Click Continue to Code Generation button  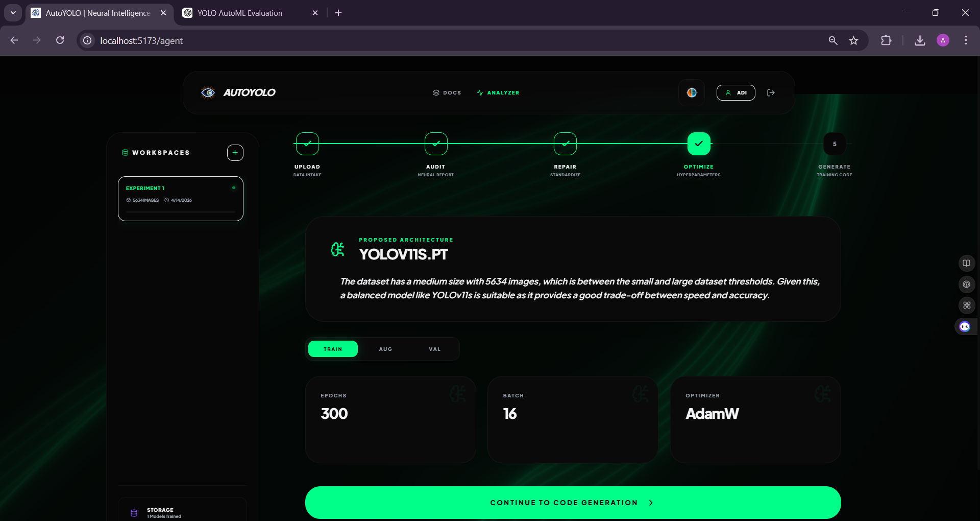click(573, 503)
